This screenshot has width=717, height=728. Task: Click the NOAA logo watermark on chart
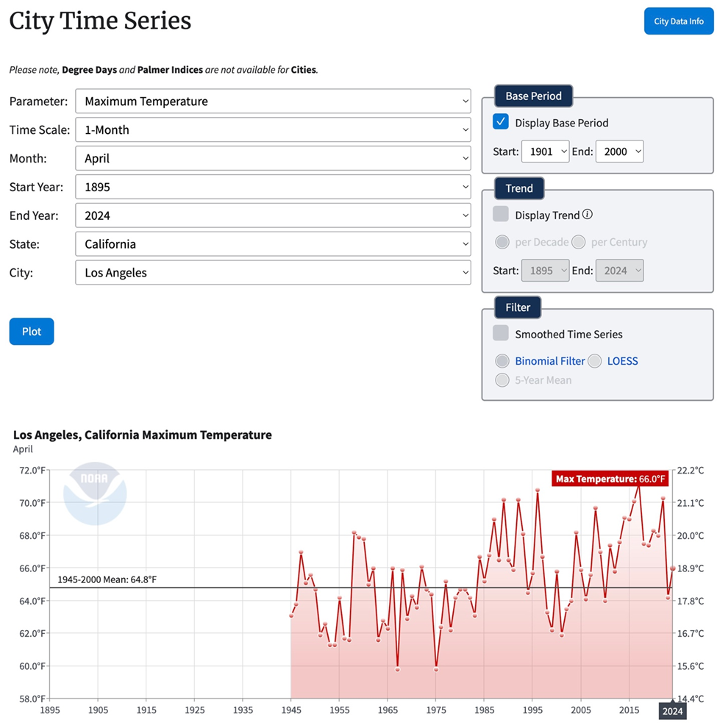[x=95, y=493]
